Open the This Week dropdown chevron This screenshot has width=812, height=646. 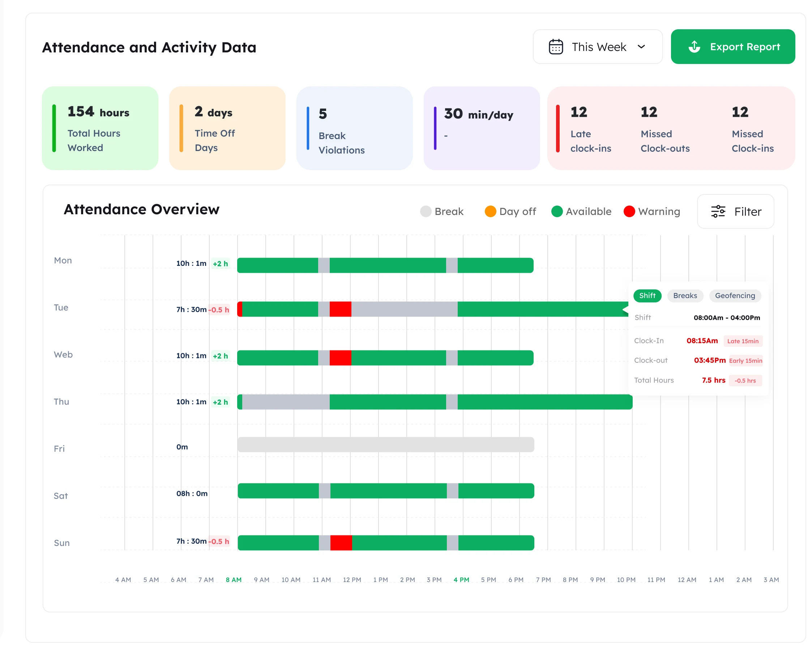[x=641, y=47]
